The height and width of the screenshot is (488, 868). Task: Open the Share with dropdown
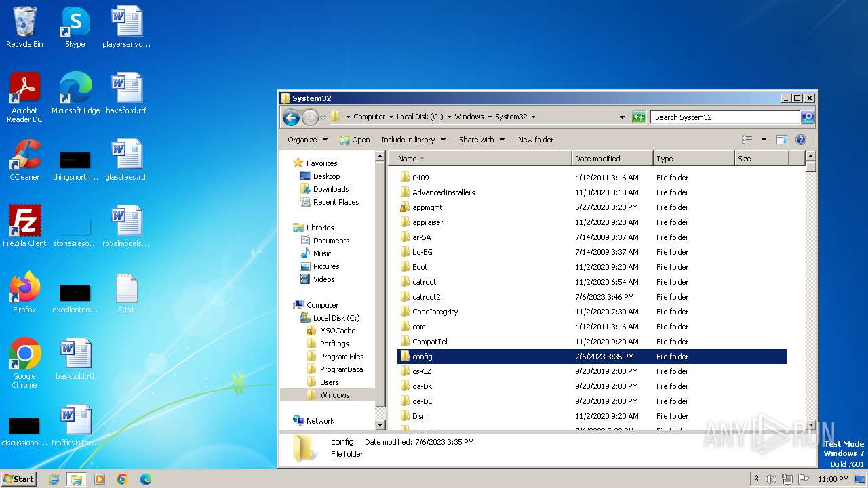pos(481,140)
